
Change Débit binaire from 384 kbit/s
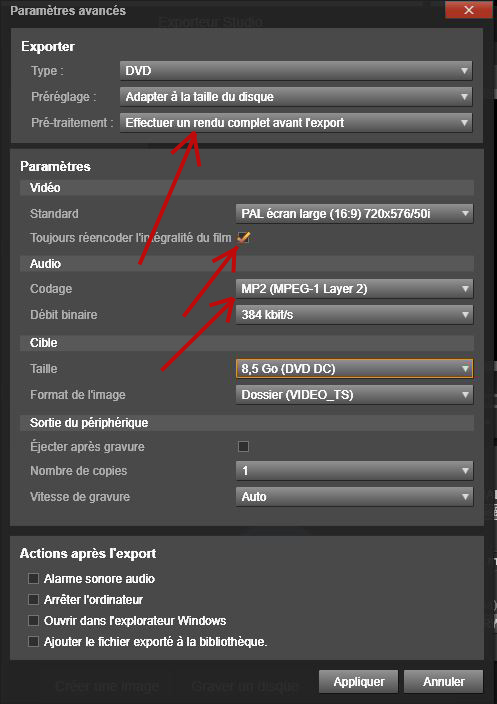354,315
